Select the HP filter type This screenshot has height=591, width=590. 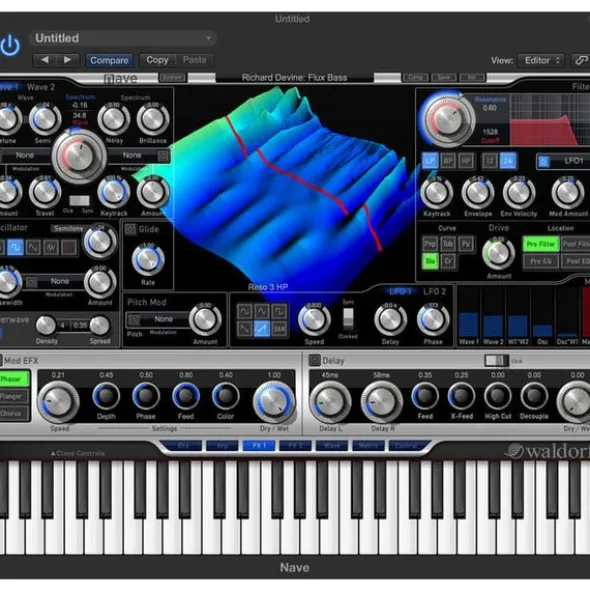(466, 161)
